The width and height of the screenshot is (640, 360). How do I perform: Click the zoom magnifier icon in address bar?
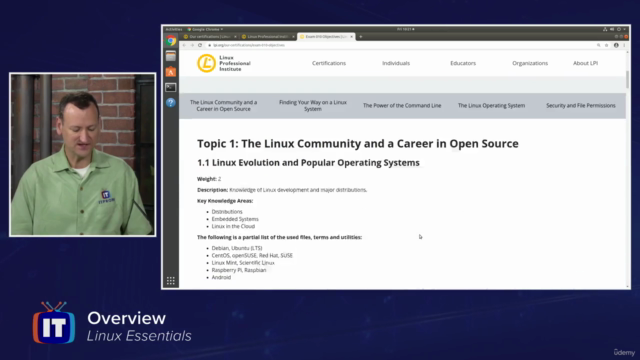599,45
